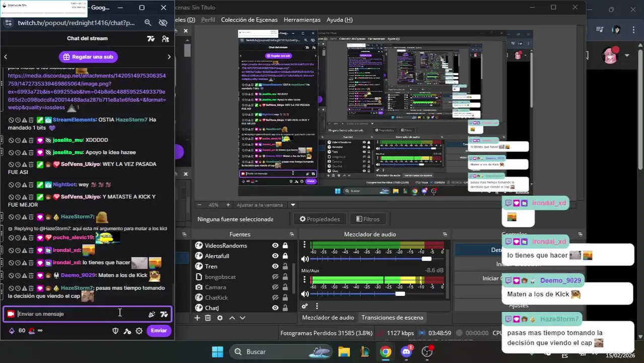Unlock the Alertafull source
This screenshot has width=644, height=363.
(285, 256)
